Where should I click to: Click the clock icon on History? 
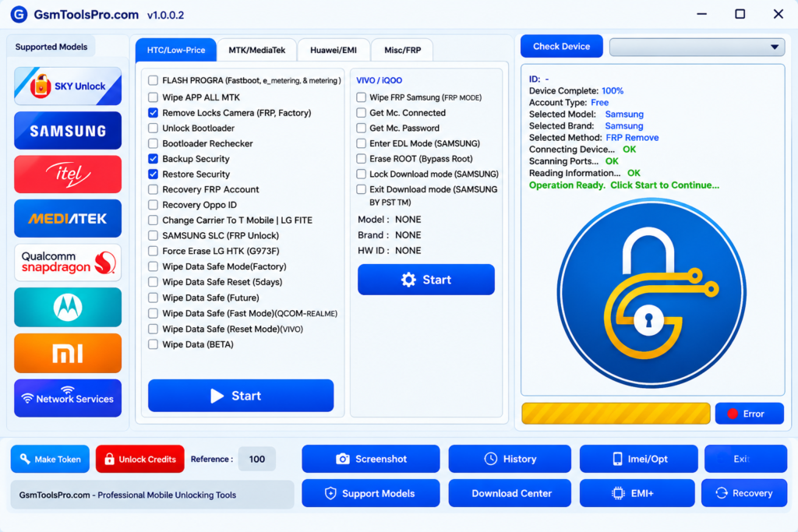click(491, 459)
